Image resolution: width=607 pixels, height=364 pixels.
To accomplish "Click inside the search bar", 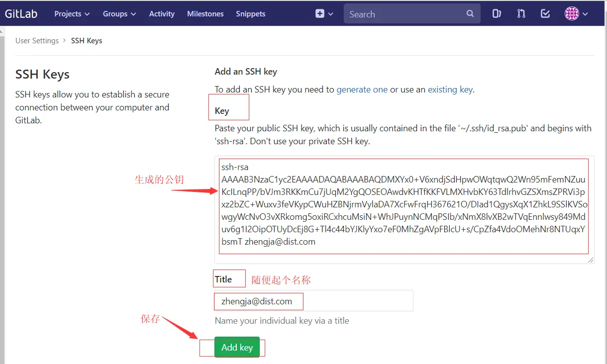I will coord(398,13).
